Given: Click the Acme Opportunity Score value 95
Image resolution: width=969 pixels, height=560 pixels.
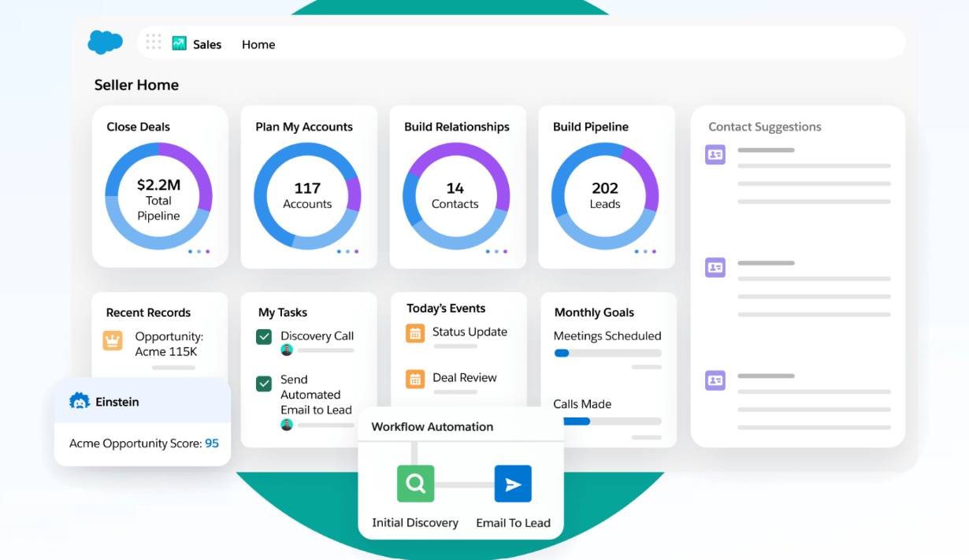Looking at the screenshot, I should pos(212,443).
